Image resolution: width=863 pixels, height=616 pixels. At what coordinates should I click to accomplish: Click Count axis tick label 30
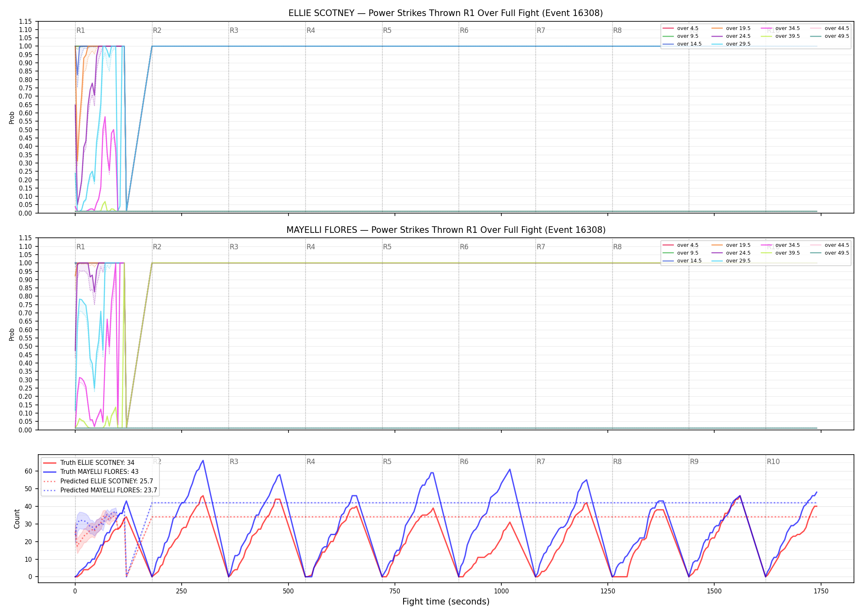[x=28, y=524]
